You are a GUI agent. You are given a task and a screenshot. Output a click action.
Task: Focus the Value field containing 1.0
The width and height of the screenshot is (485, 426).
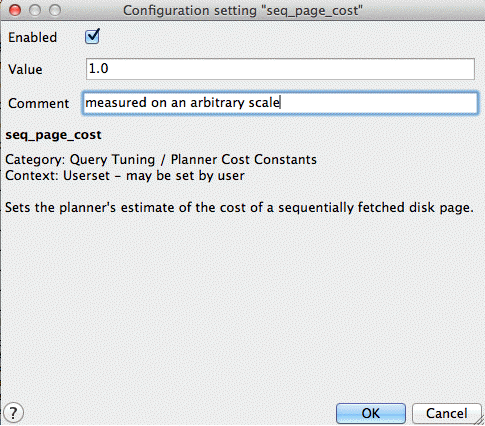pos(280,69)
